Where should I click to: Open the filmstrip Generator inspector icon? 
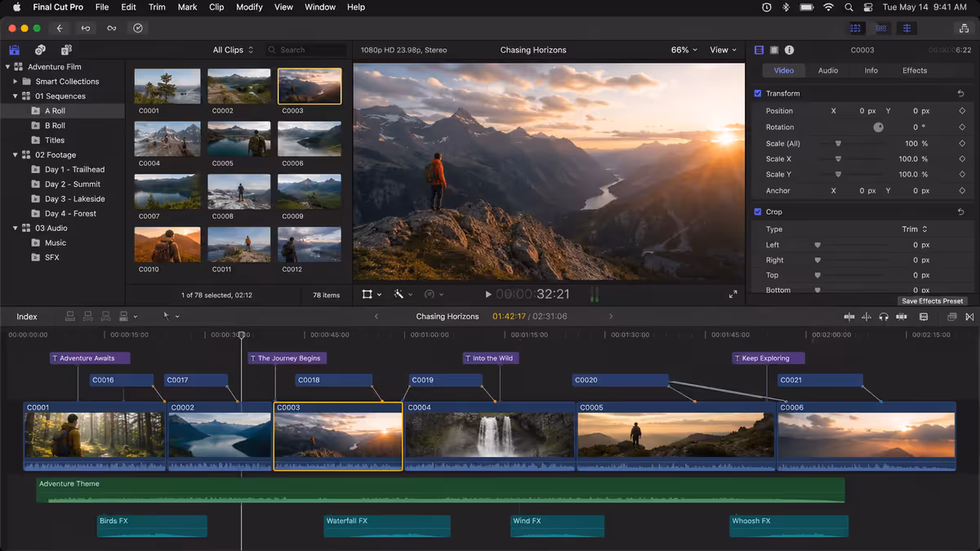[x=774, y=50]
